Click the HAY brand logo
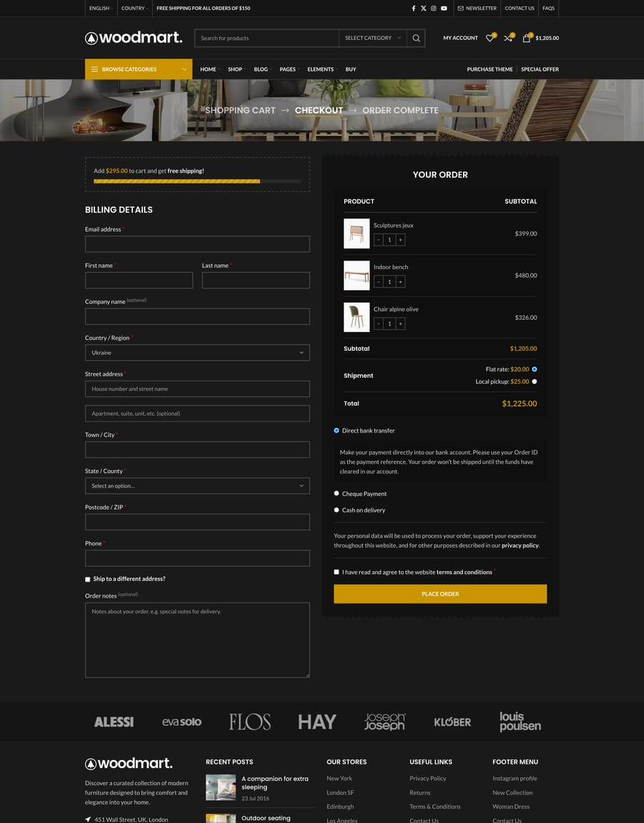Image resolution: width=644 pixels, height=823 pixels. click(x=317, y=722)
